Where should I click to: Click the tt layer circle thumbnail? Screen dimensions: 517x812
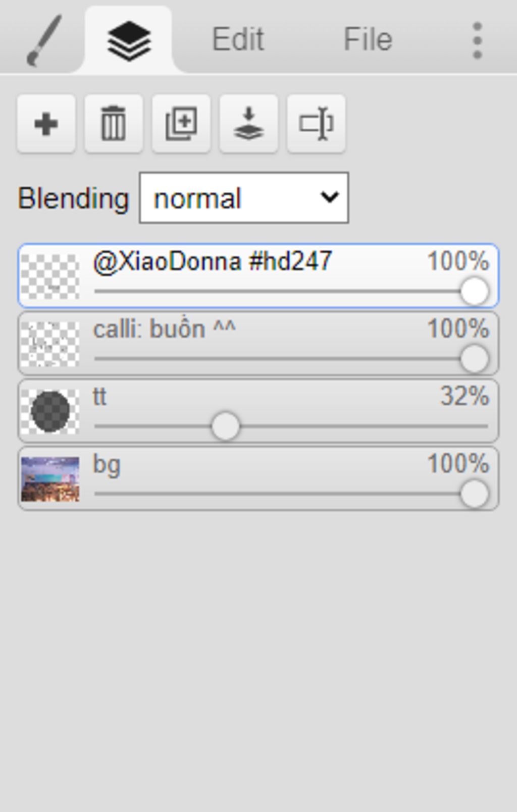coord(50,411)
